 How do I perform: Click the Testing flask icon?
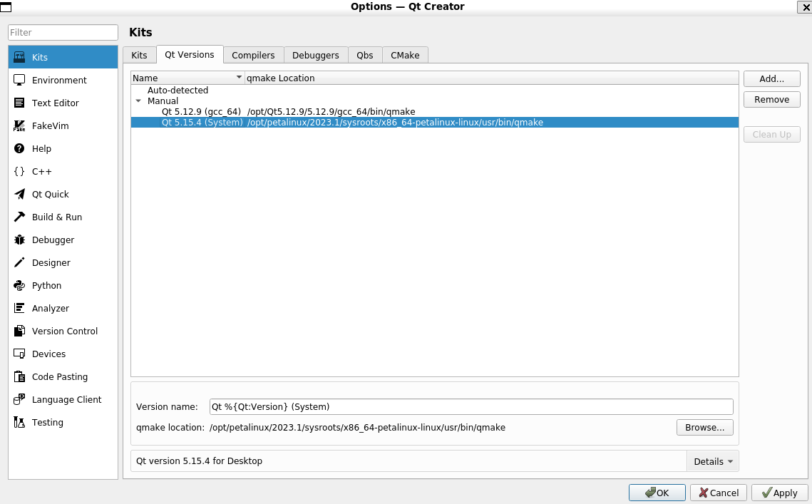19,421
